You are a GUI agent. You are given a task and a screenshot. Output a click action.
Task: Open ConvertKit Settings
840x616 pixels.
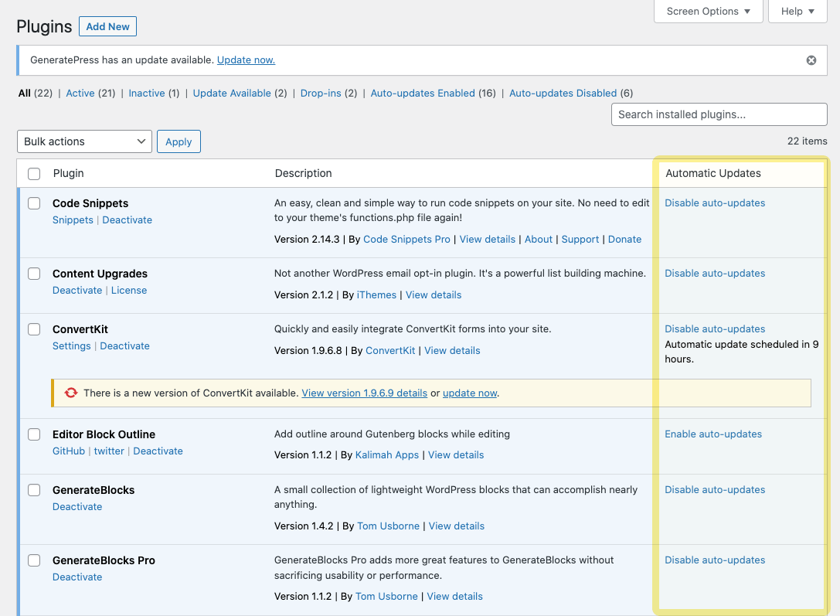point(71,345)
